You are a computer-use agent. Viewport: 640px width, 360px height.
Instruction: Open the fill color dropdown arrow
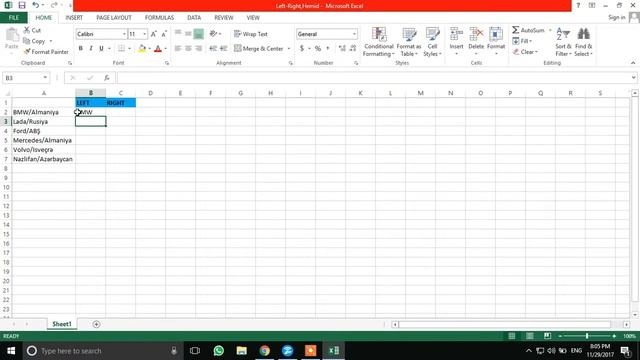point(149,49)
